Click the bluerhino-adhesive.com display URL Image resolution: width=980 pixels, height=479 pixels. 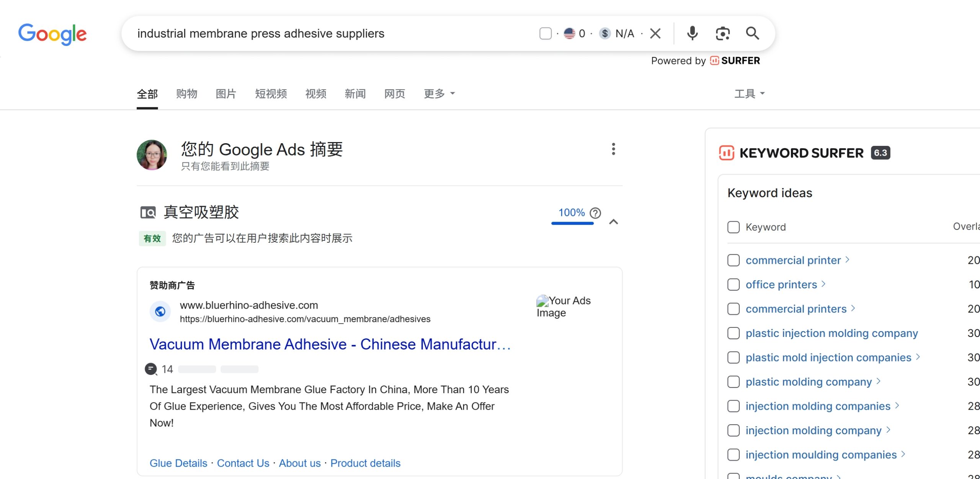click(249, 305)
